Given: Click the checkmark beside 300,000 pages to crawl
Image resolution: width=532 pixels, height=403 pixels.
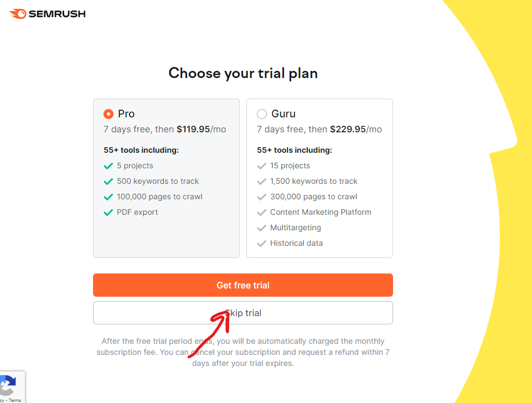Looking at the screenshot, I should pyautogui.click(x=262, y=197).
